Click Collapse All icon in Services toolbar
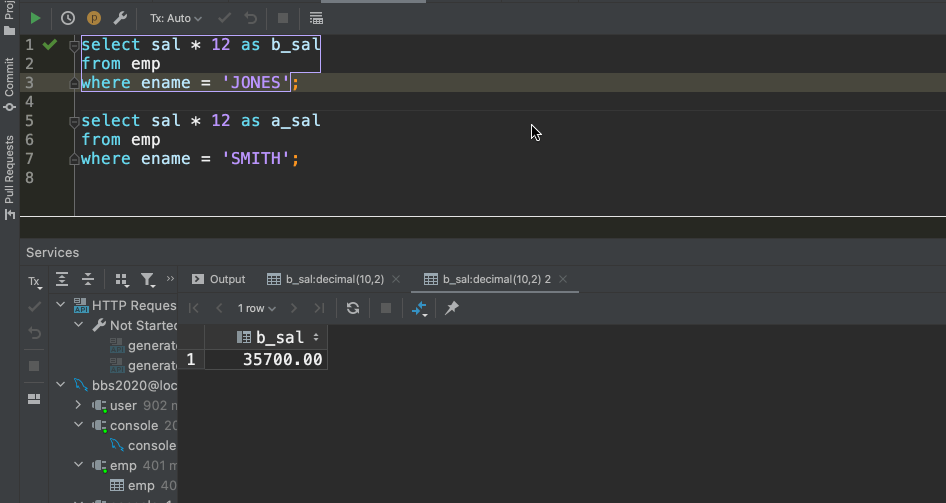946x503 pixels. (x=87, y=279)
